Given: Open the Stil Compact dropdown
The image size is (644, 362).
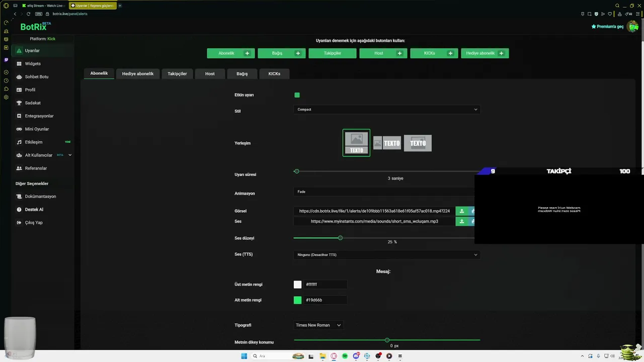Looking at the screenshot, I should point(386,110).
